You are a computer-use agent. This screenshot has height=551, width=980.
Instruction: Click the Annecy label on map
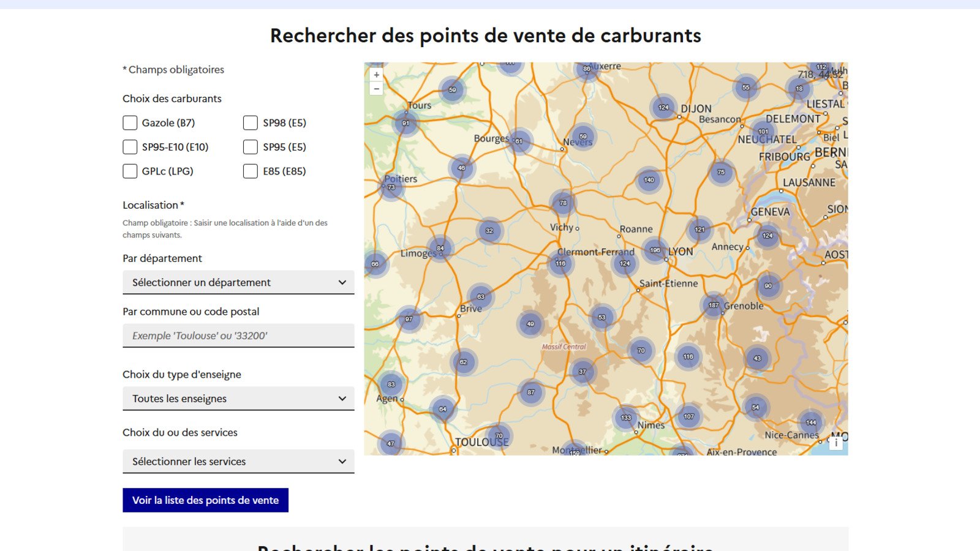tap(727, 247)
